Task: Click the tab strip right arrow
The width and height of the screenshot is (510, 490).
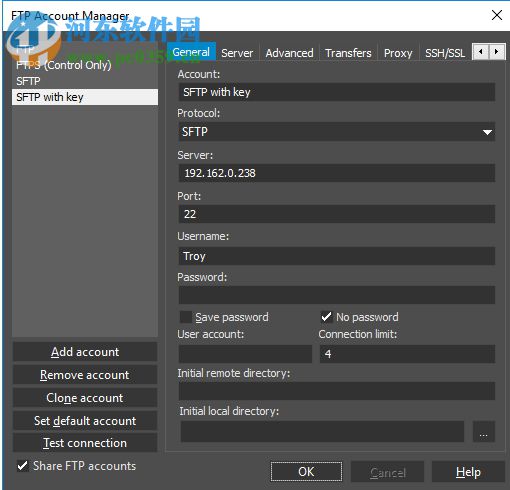Action: [x=497, y=52]
